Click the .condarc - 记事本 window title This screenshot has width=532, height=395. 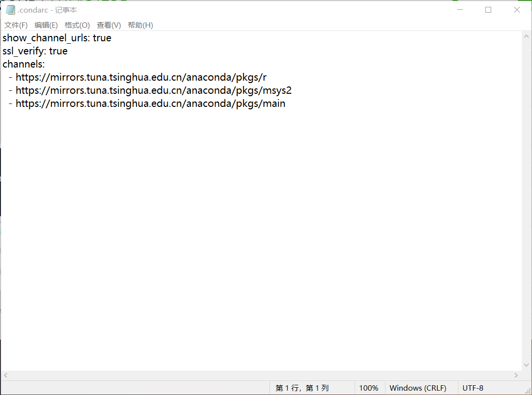point(47,10)
